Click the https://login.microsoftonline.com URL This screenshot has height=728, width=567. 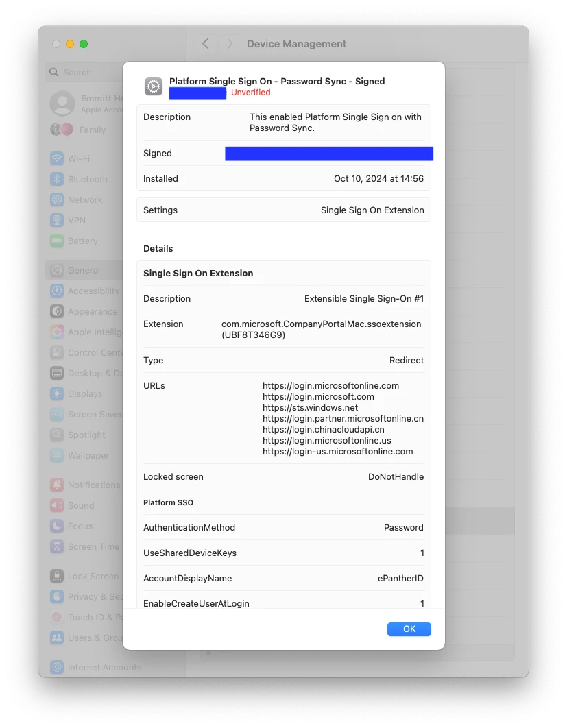(330, 385)
